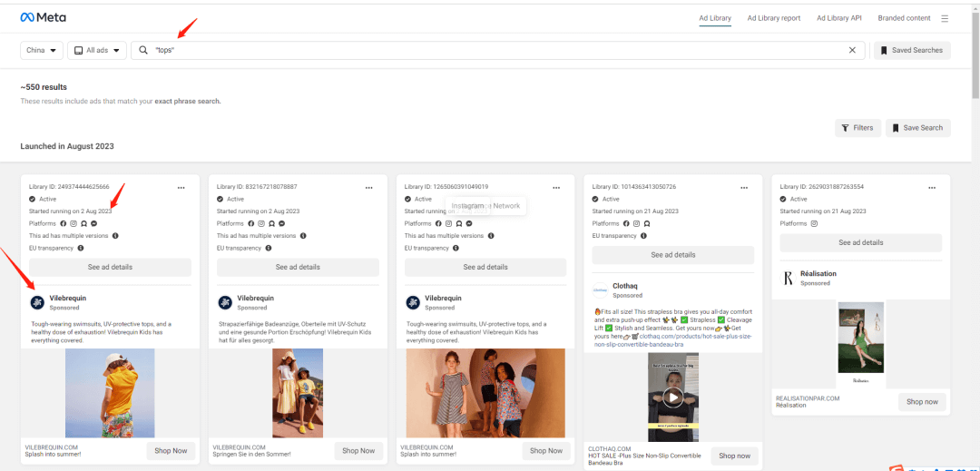Click the Save Search button
The width and height of the screenshot is (980, 471).
click(917, 128)
